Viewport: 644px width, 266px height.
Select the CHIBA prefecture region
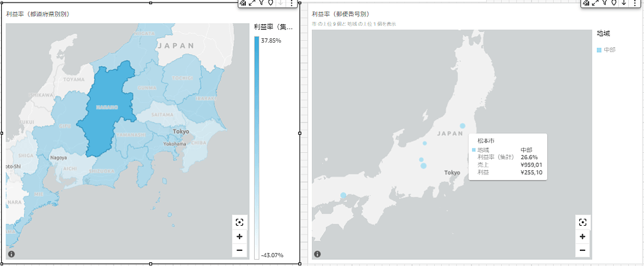[x=198, y=143]
